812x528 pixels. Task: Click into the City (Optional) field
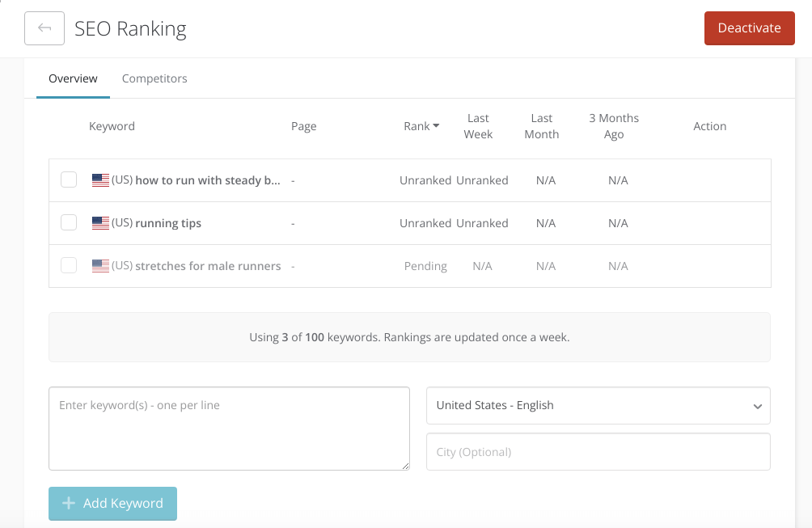tap(598, 452)
